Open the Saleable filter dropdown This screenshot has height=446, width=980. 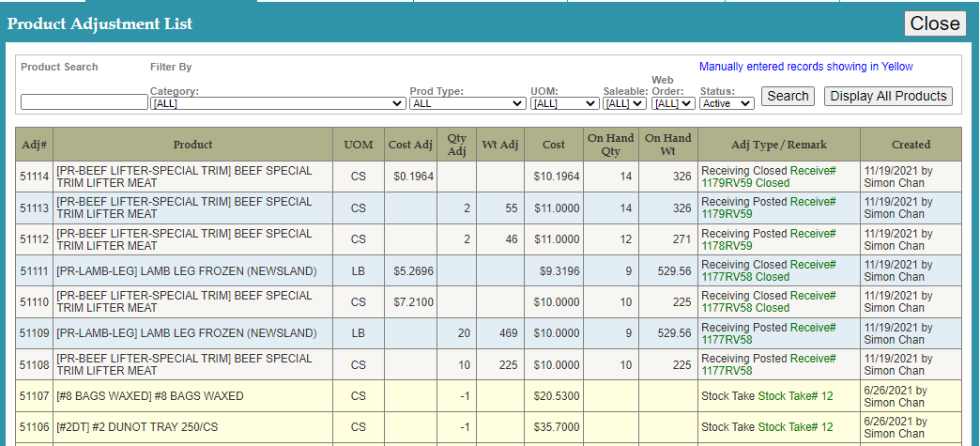tap(625, 104)
